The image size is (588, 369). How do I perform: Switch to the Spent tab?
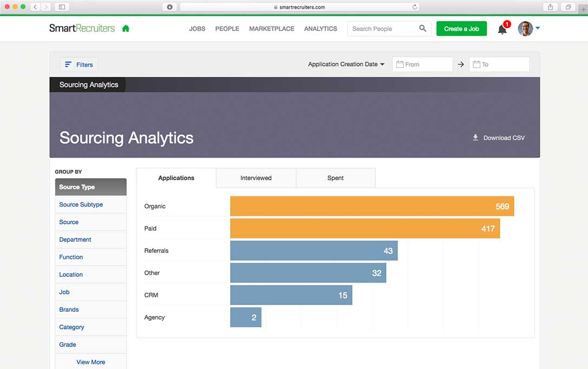pyautogui.click(x=335, y=177)
